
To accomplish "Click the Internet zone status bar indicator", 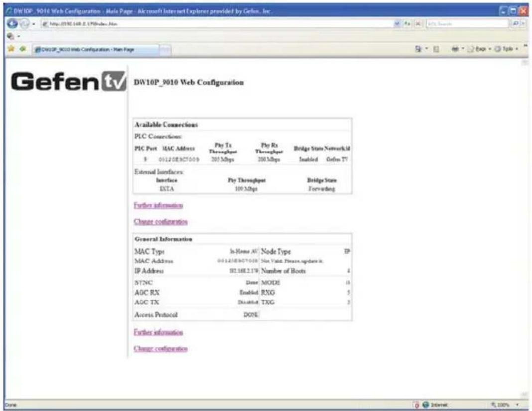I will pyautogui.click(x=435, y=405).
